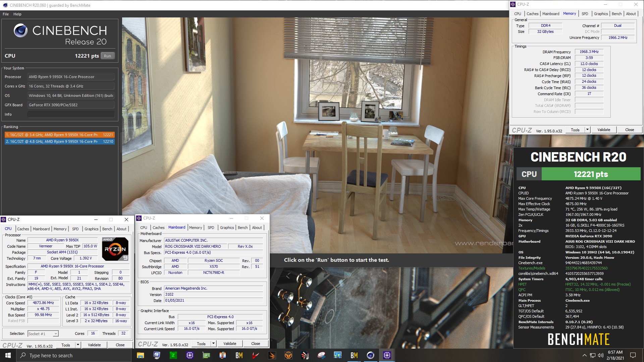Image resolution: width=644 pixels, height=362 pixels.
Task: Select Graphics tab in CPU-Z Mainboard window
Action: (x=227, y=228)
